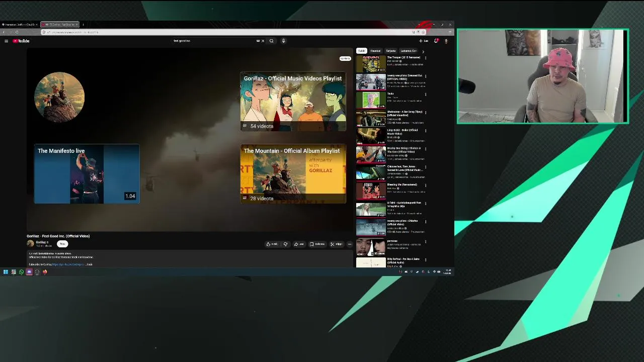The width and height of the screenshot is (644, 362).
Task: Dislike the video with thumbs-down button
Action: tap(285, 244)
